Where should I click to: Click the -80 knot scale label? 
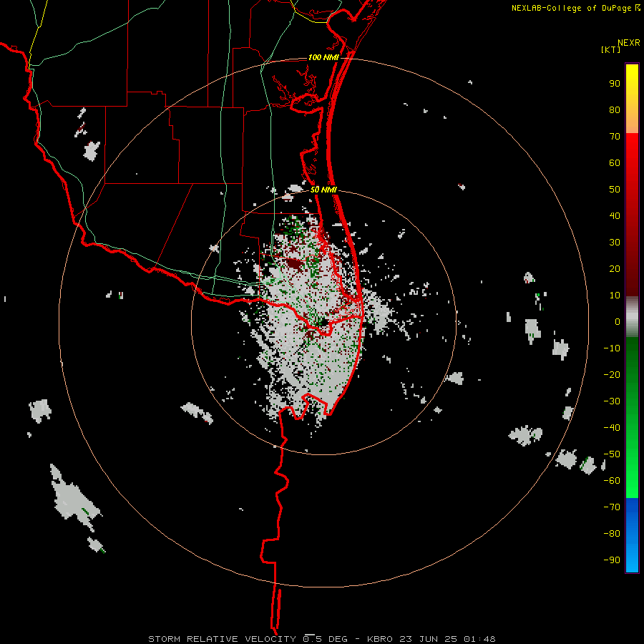coord(612,534)
